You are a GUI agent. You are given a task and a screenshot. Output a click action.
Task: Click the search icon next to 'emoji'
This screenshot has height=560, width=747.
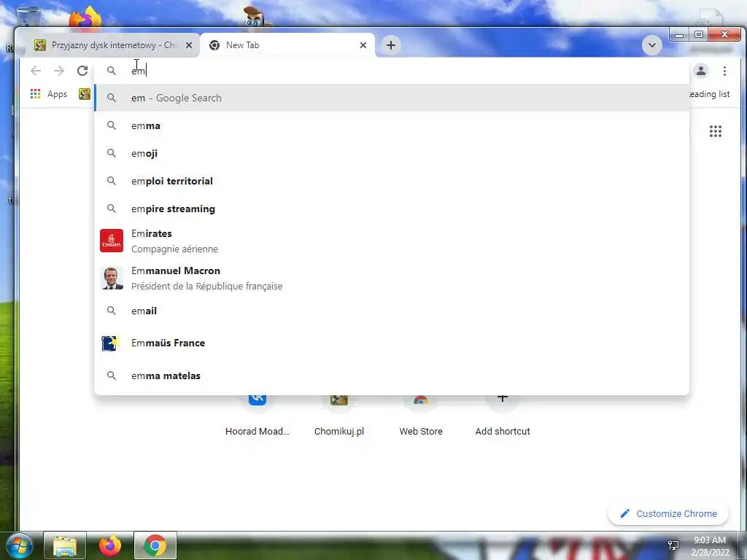(x=112, y=153)
